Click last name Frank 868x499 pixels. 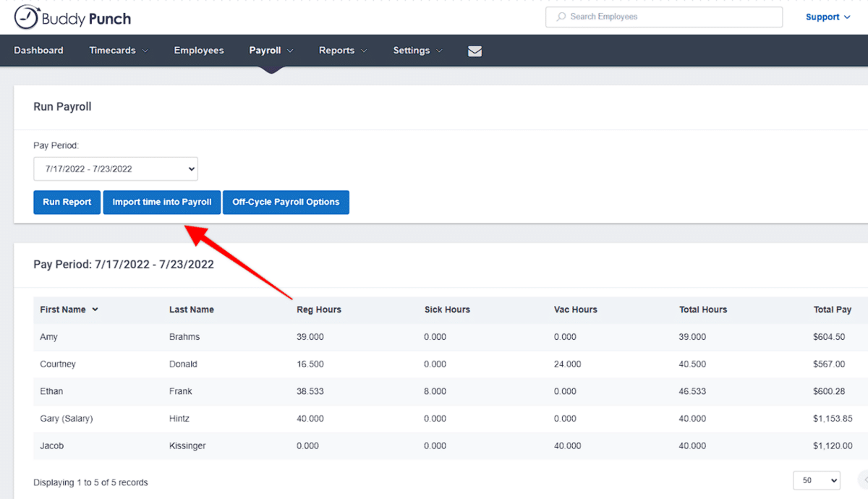(181, 391)
